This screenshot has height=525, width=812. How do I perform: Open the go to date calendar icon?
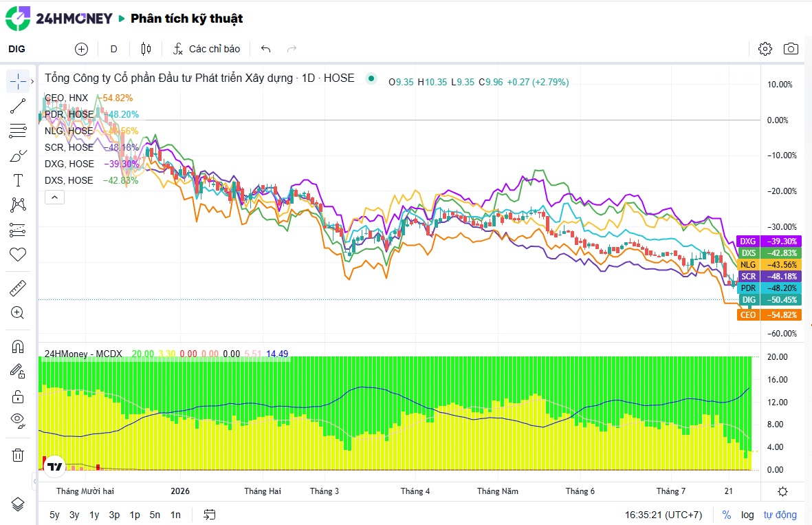click(x=209, y=515)
